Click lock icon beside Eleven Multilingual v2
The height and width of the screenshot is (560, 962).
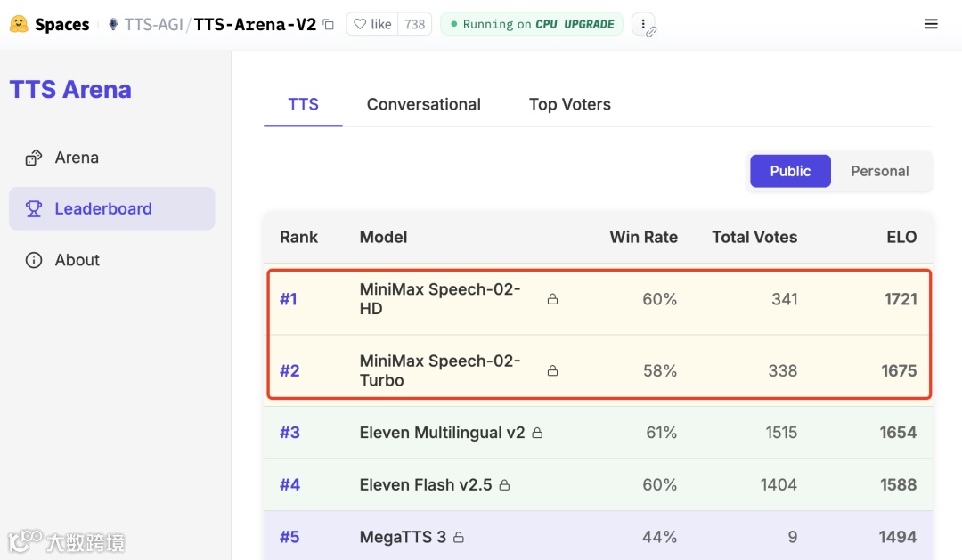(x=537, y=433)
